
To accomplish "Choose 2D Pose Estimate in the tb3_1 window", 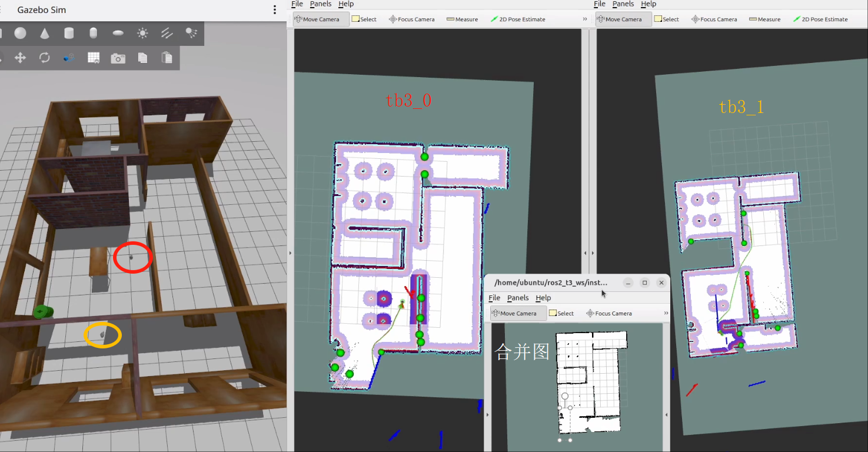I will [820, 19].
